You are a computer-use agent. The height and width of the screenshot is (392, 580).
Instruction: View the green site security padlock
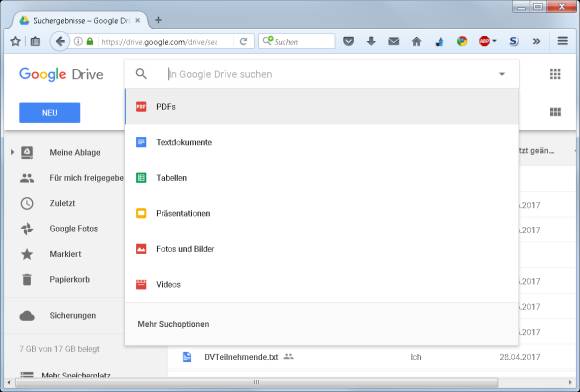pos(90,41)
